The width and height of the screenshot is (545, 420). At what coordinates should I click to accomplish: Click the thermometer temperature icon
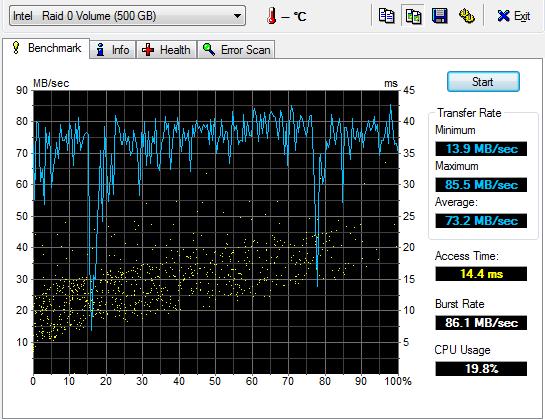coord(272,16)
